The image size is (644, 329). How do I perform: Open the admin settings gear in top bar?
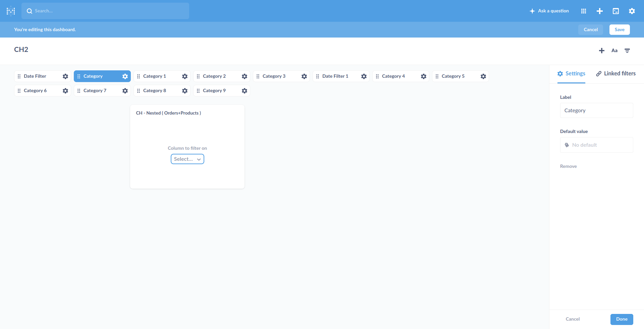[x=632, y=11]
